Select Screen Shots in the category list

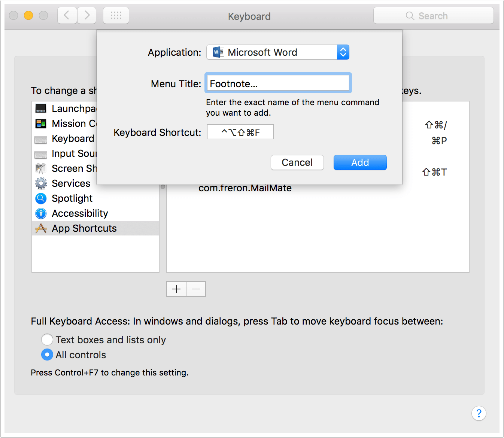65,168
